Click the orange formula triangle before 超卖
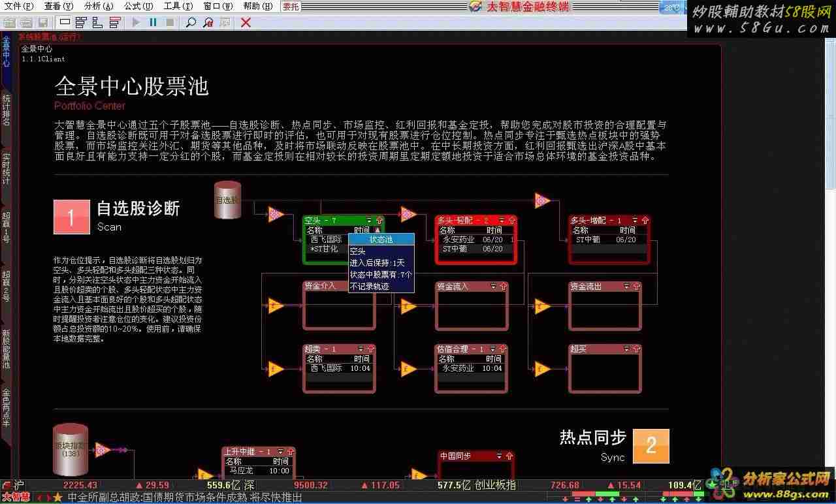Viewport: 836px width, 504px height. click(276, 369)
